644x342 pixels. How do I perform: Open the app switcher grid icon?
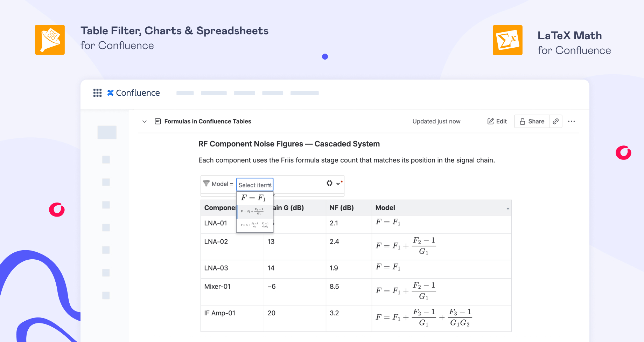(x=97, y=93)
